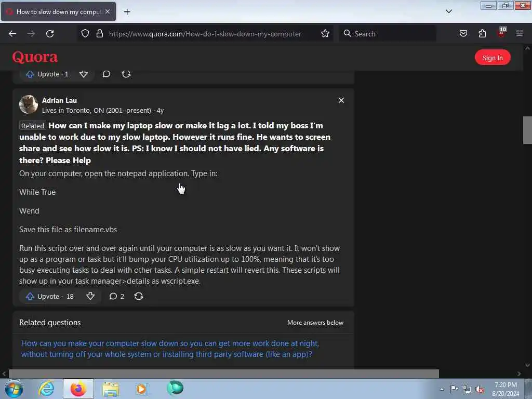
Task: Upvote the answer with 1 upvote
Action: click(47, 74)
